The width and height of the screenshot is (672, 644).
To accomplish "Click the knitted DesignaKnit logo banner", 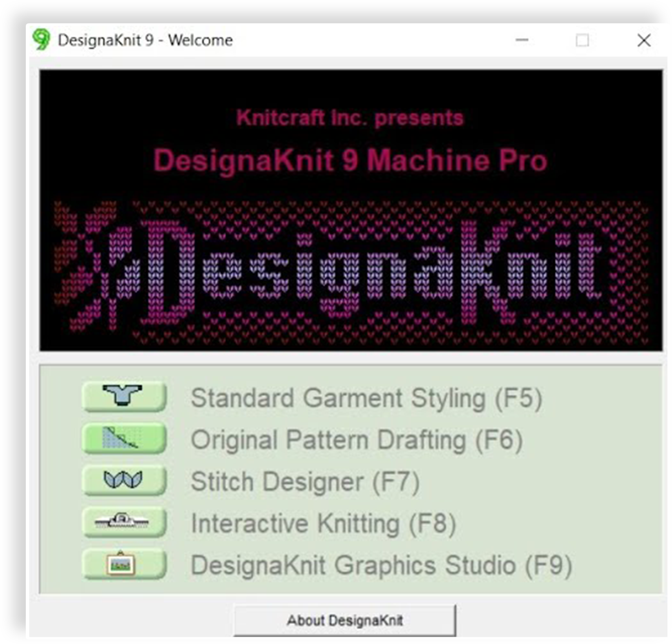I will pos(351,272).
